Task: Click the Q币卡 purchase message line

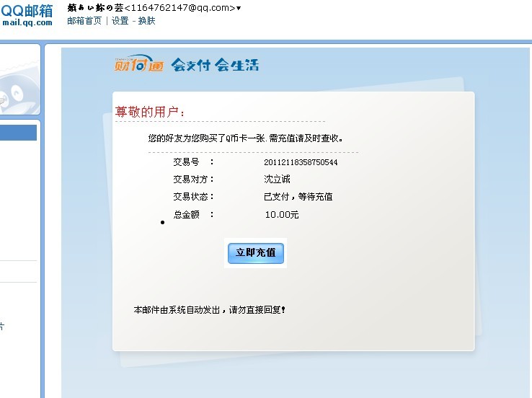Action: pos(245,138)
